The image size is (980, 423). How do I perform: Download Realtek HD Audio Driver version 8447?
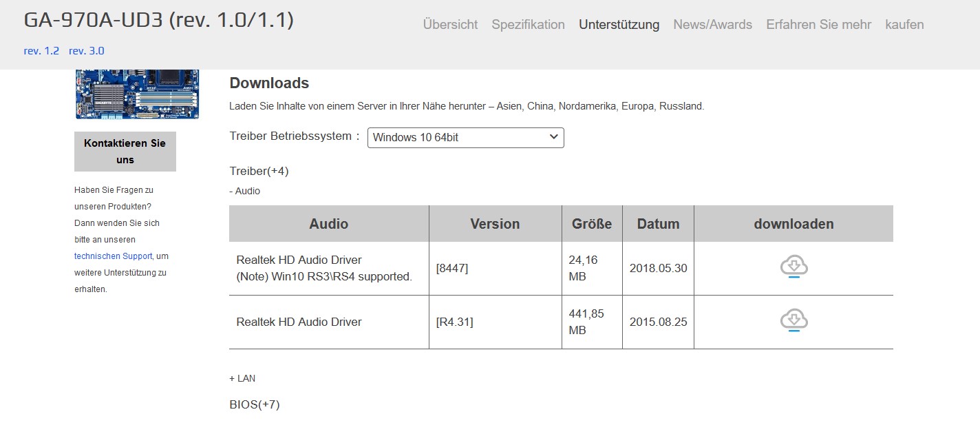tap(793, 267)
